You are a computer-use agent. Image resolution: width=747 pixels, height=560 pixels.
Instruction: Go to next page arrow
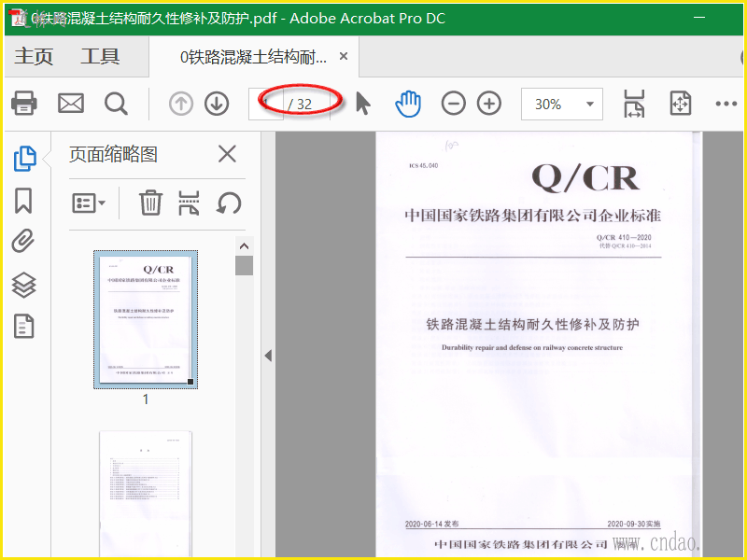[217, 104]
